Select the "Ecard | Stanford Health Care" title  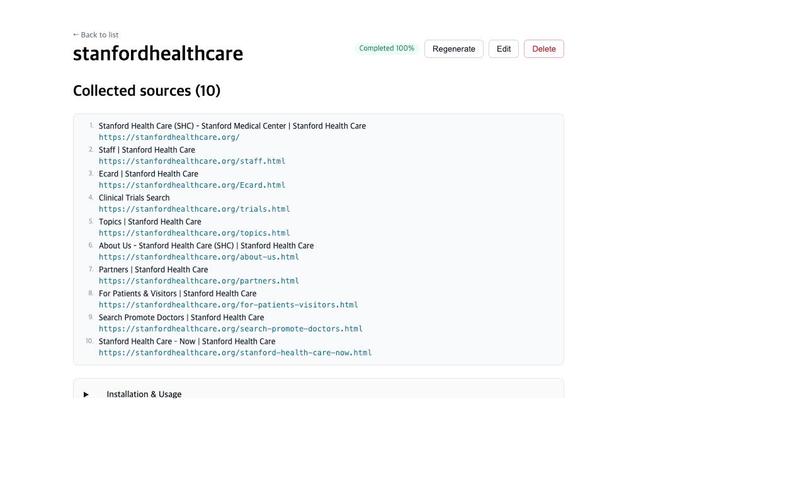[149, 174]
